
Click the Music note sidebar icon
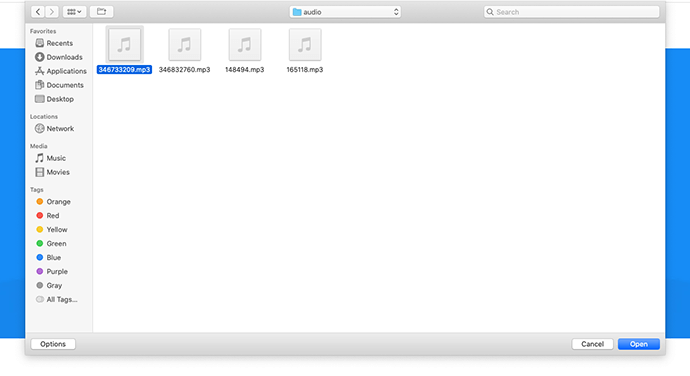pos(40,158)
